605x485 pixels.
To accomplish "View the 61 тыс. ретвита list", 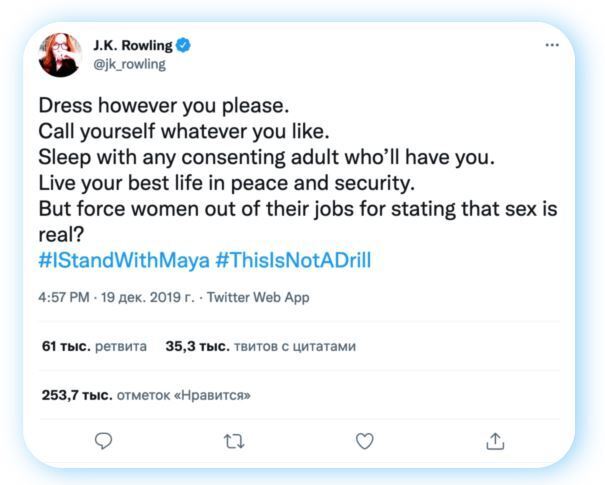I will click(94, 346).
